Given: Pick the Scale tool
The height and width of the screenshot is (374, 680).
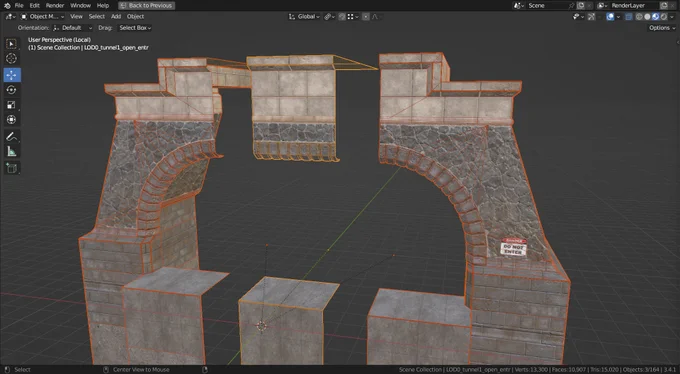Looking at the screenshot, I should coord(11,105).
